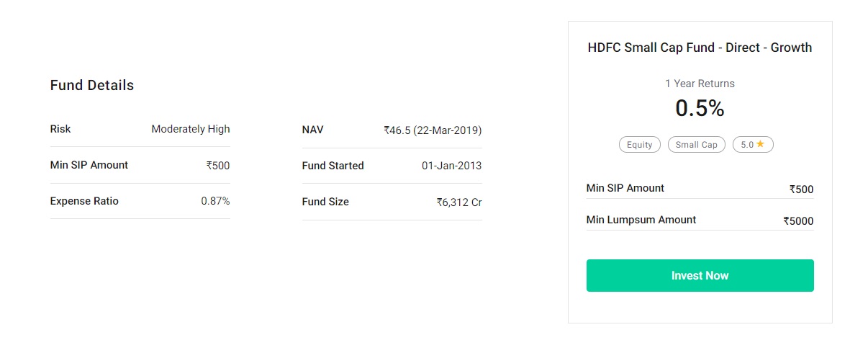Image resolution: width=868 pixels, height=353 pixels.
Task: Click the Fund Size label
Action: click(325, 202)
